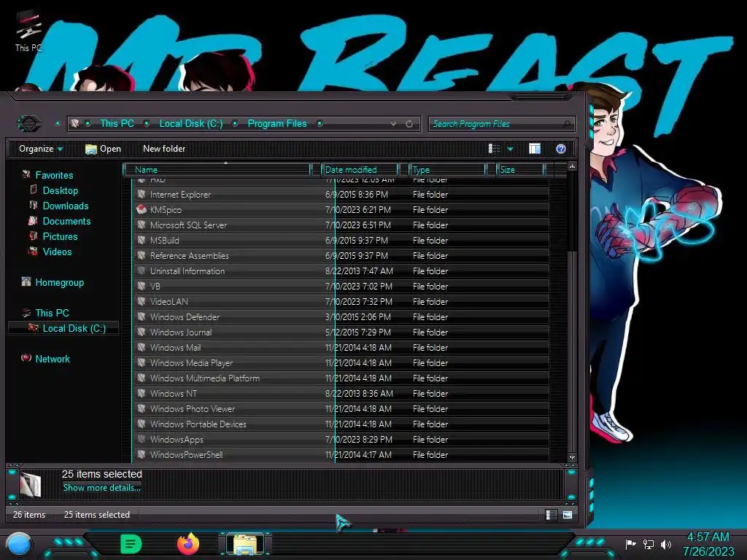Select Homegroup in navigation pane

59,282
